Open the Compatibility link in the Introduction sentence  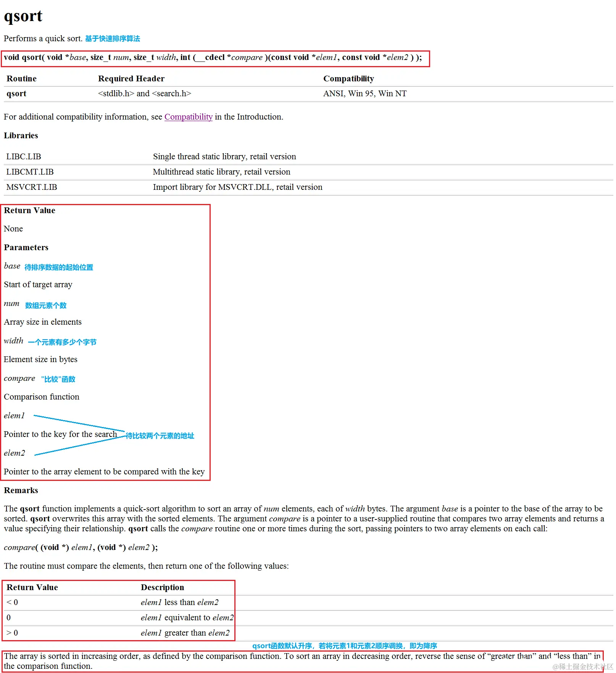(x=188, y=117)
